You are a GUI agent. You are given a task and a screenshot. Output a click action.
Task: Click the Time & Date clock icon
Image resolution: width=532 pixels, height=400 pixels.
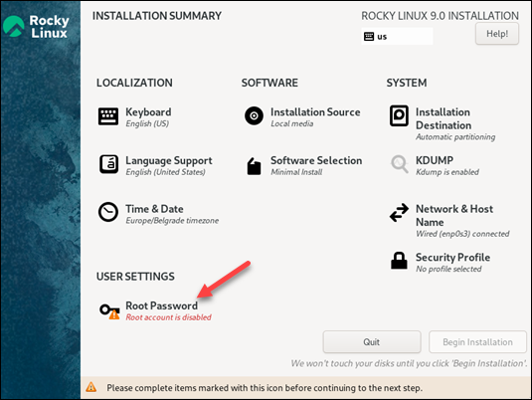tap(108, 212)
